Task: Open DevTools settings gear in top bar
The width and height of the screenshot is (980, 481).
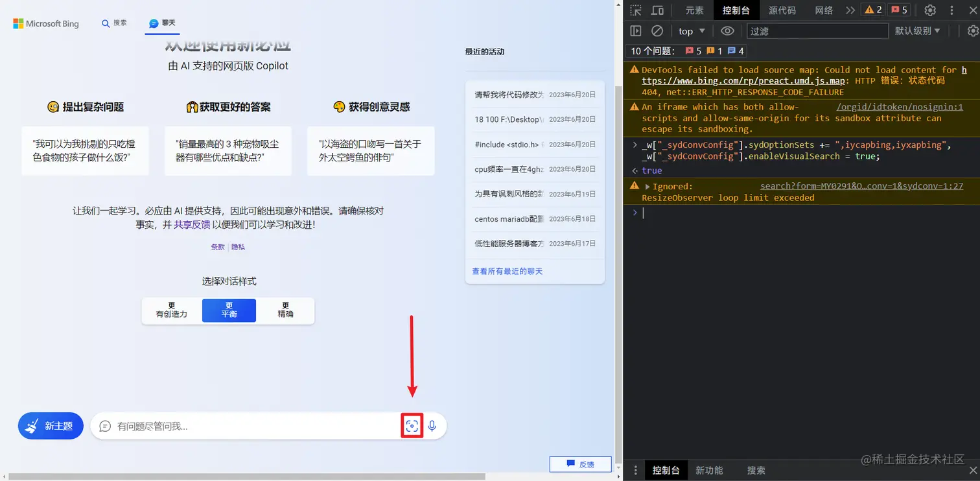Action: (930, 10)
